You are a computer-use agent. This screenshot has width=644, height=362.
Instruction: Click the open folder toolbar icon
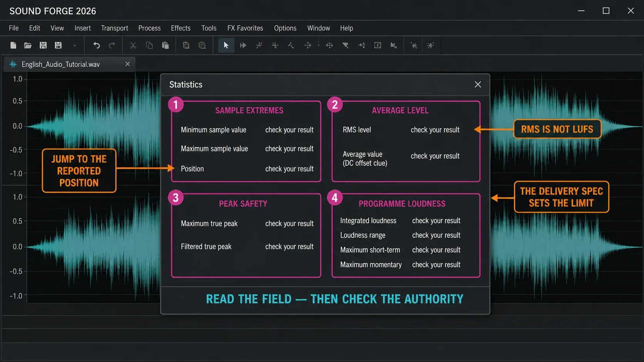28,45
